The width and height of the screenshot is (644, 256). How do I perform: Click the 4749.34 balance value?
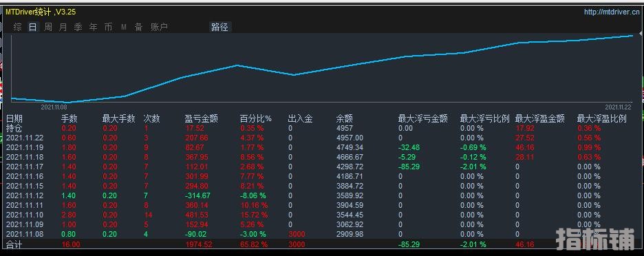pos(350,147)
